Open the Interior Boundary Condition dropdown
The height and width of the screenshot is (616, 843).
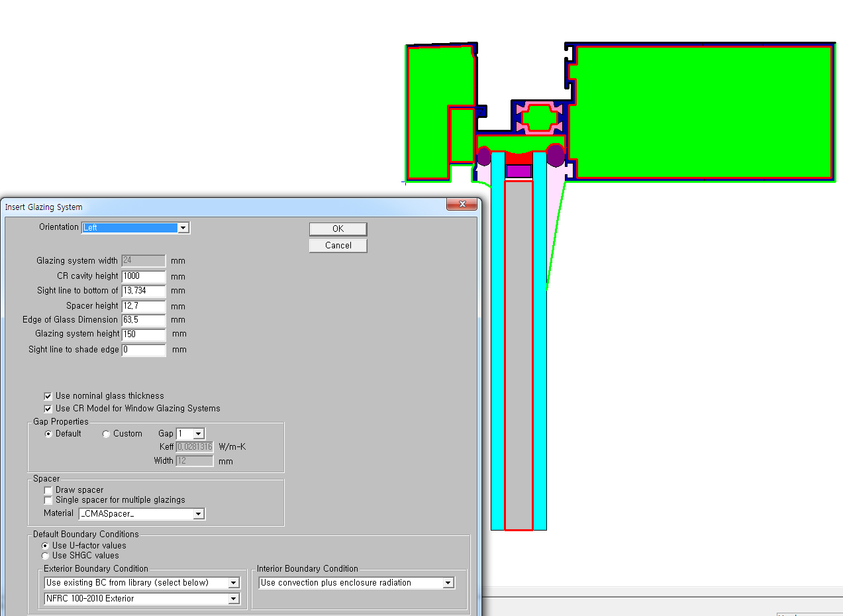pos(448,583)
